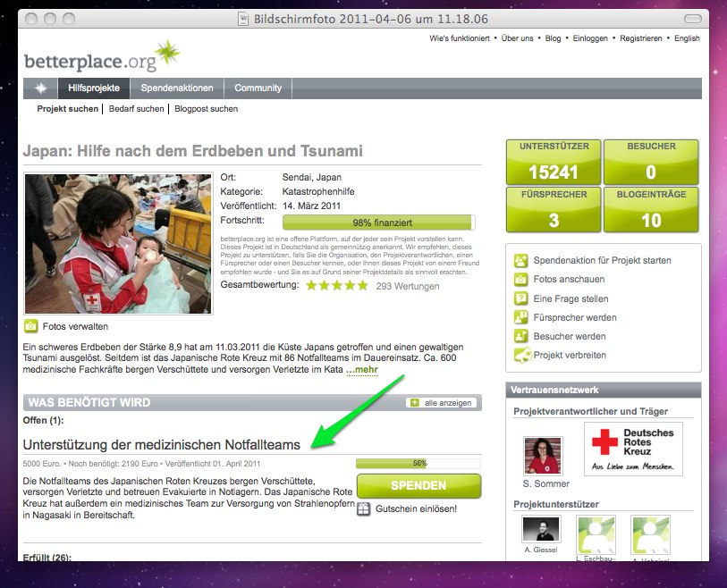Click the speech bubble icon for Eine Frage stellen

pyautogui.click(x=519, y=298)
